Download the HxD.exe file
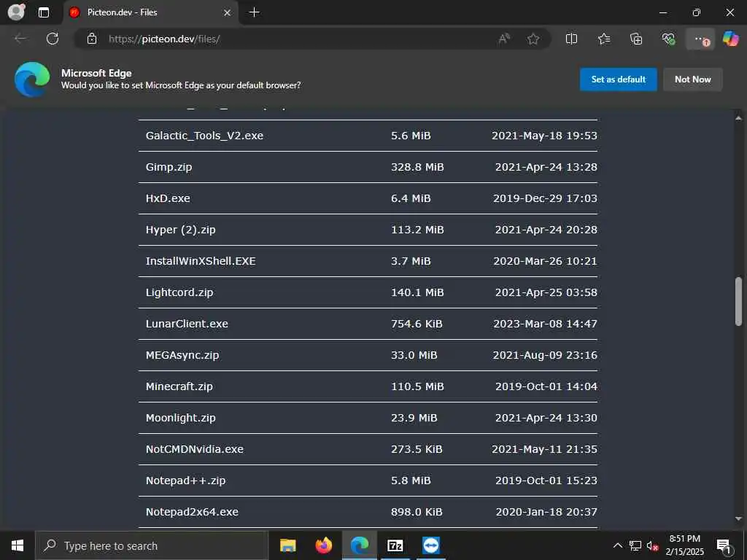The width and height of the screenshot is (747, 560). [168, 198]
